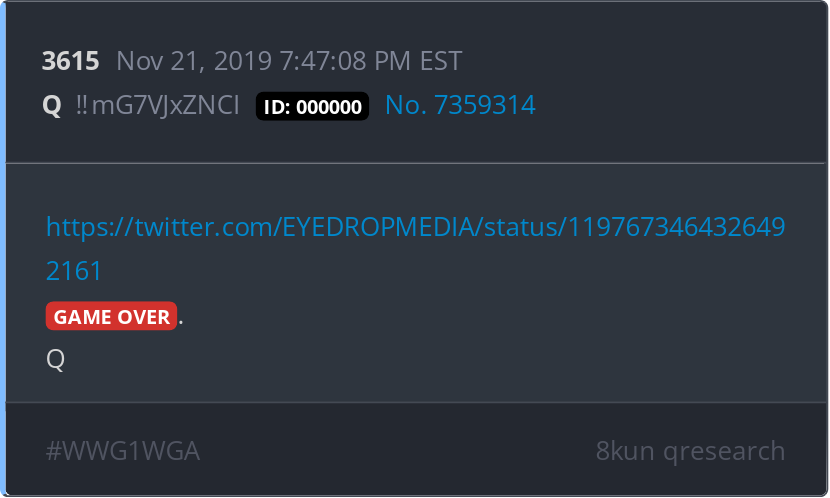Click the qresearch board label
Screen dimensions: 830x498
(724, 452)
